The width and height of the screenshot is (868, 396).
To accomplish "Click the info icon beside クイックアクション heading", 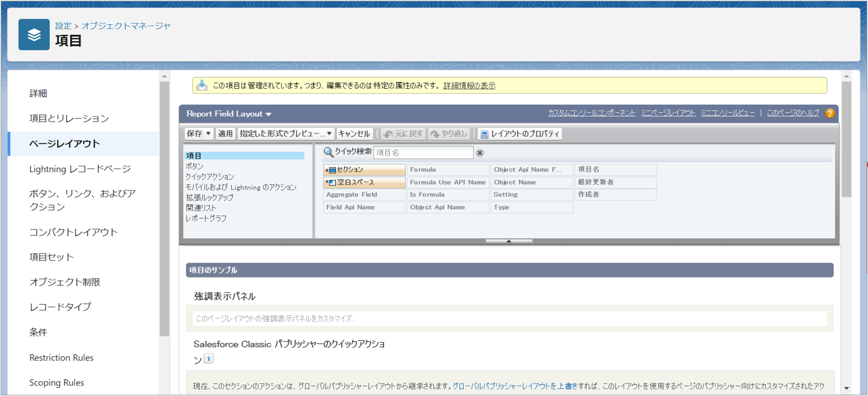I will (209, 359).
